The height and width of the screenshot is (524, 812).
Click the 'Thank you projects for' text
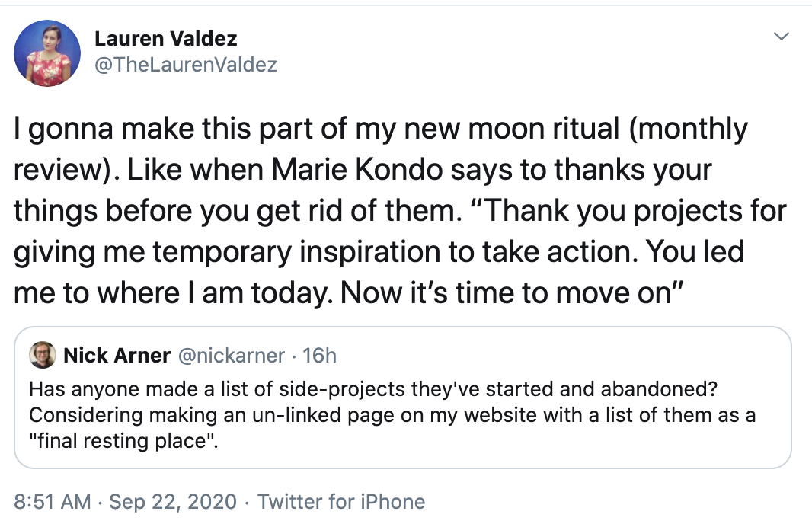point(629,211)
